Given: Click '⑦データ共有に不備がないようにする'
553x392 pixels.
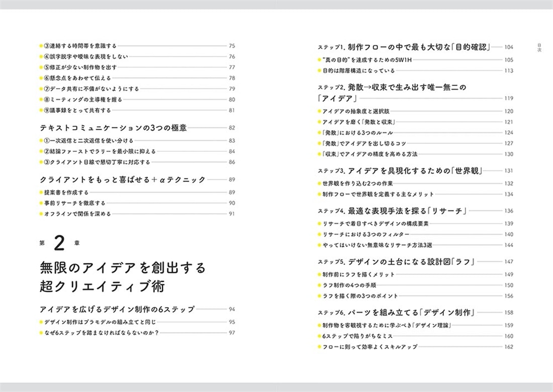Looking at the screenshot, I should [x=91, y=89].
